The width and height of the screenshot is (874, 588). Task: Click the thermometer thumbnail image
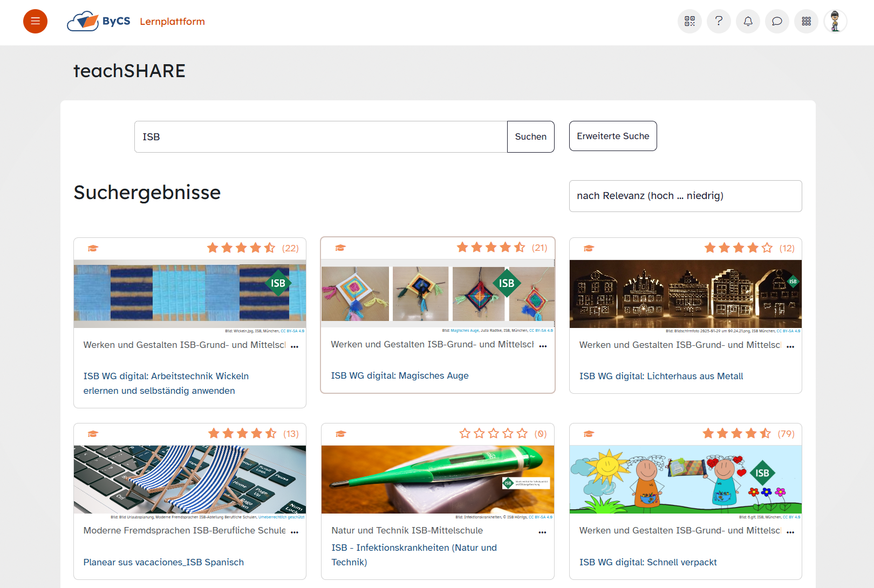tap(438, 479)
